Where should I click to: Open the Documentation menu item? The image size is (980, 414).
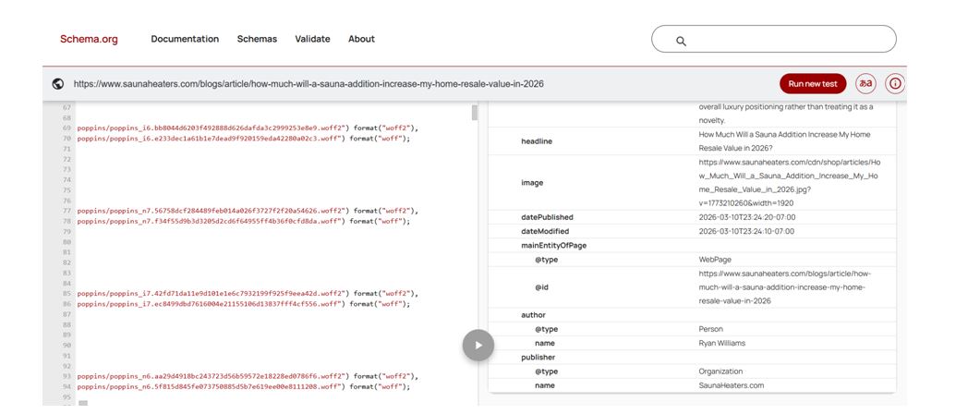tap(185, 39)
